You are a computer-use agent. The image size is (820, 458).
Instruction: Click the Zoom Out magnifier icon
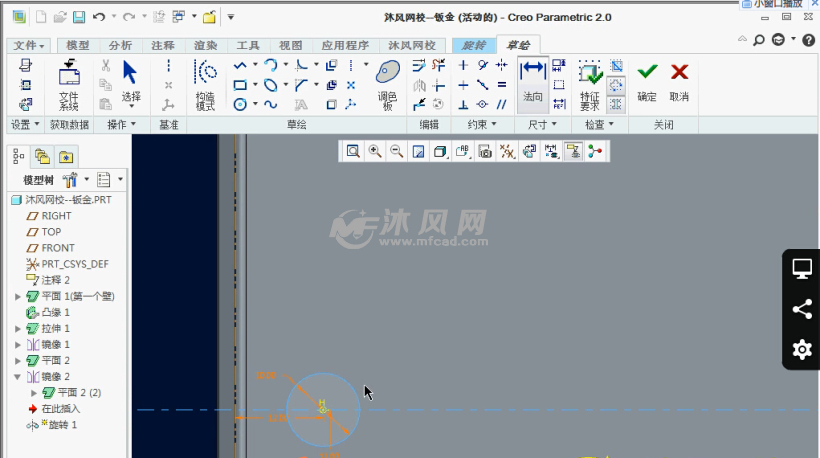point(397,152)
